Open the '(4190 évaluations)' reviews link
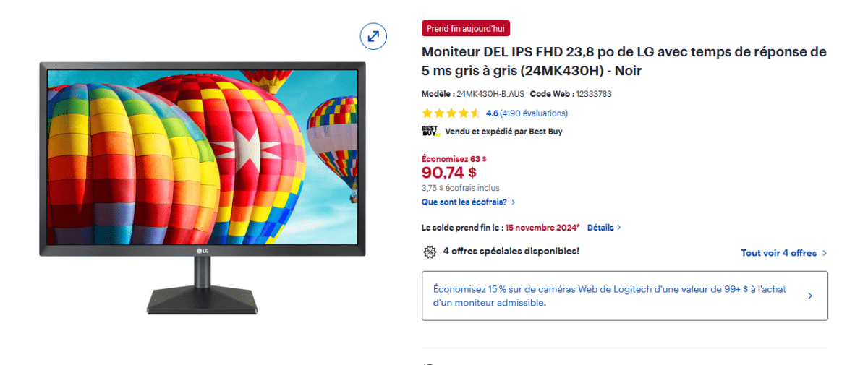The width and height of the screenshot is (868, 365). point(534,113)
